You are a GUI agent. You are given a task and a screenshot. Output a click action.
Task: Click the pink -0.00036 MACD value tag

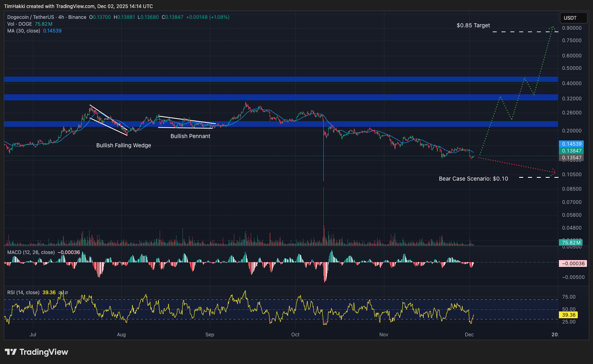573,264
